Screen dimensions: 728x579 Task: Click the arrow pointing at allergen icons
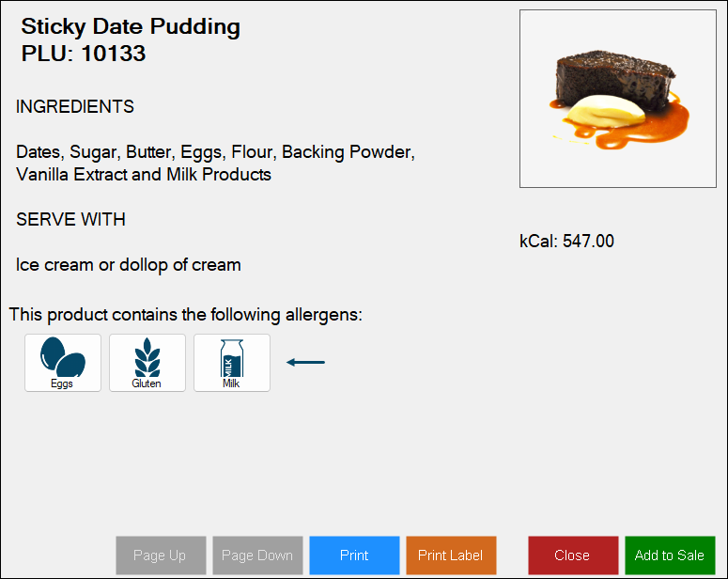click(305, 363)
